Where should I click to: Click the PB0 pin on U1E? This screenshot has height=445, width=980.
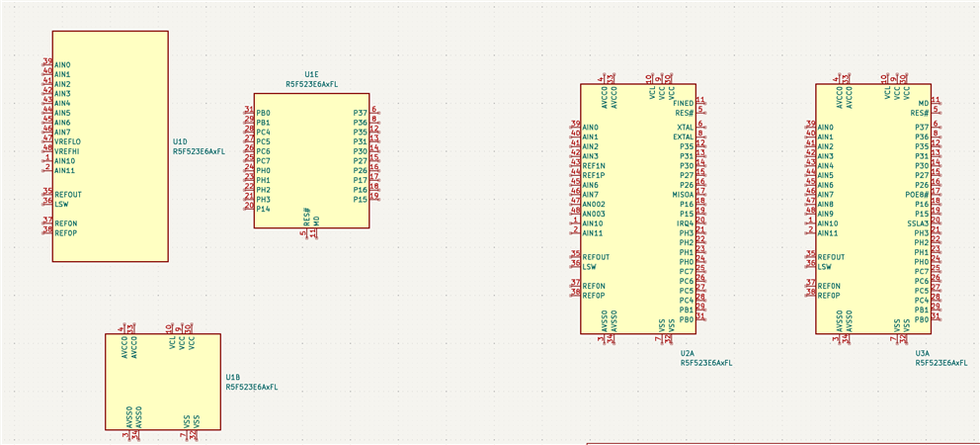(263, 113)
